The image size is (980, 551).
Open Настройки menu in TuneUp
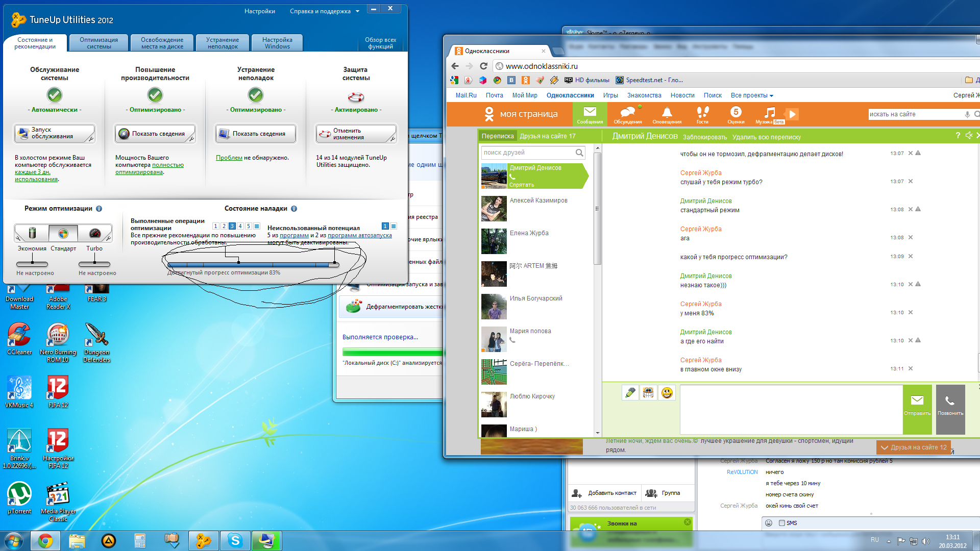[x=259, y=11]
